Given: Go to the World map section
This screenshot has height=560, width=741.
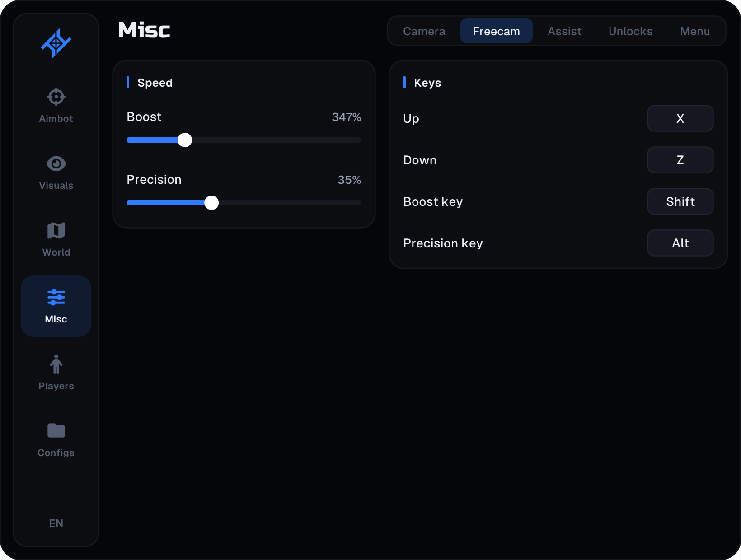Looking at the screenshot, I should [x=56, y=239].
